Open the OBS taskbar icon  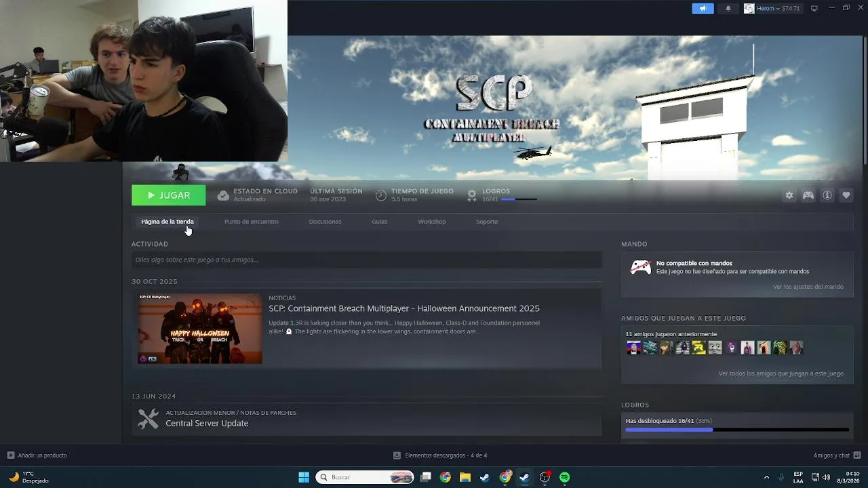click(x=545, y=477)
